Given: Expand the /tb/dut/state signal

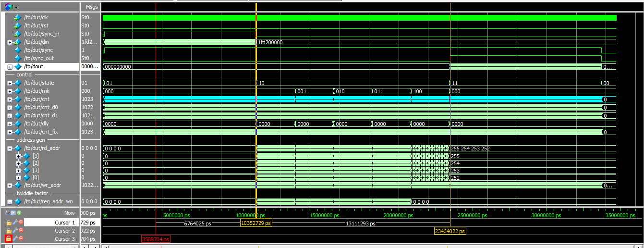Looking at the screenshot, I should pos(10,83).
